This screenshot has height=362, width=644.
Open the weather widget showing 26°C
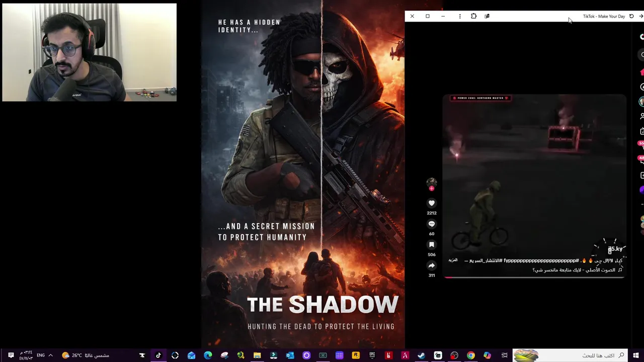point(85,355)
